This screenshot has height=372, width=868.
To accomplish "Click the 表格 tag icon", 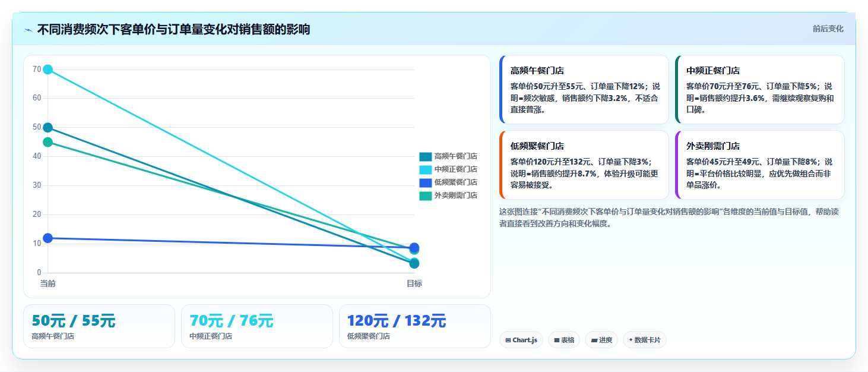I will pyautogui.click(x=557, y=341).
